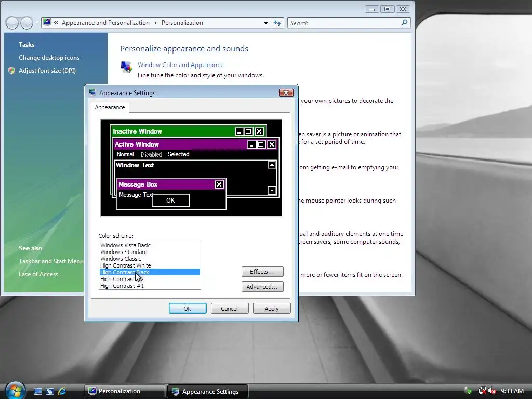Open Taskbar and Start Menu link
Viewport: 532px width, 399px height.
coord(51,261)
